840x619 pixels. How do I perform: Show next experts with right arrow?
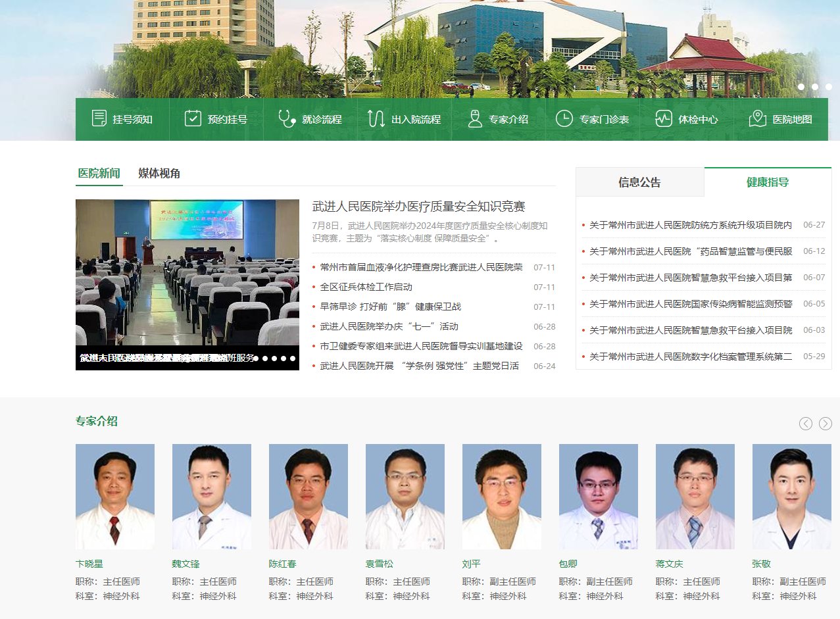(x=826, y=424)
